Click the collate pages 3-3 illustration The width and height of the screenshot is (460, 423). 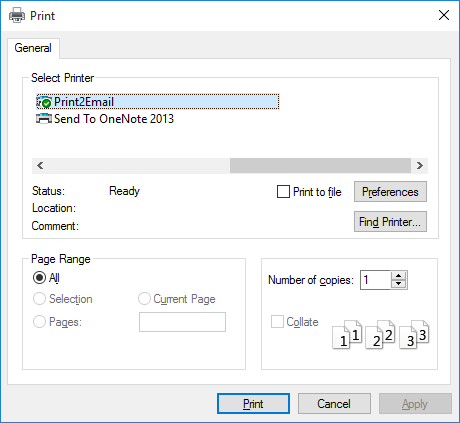tap(414, 335)
